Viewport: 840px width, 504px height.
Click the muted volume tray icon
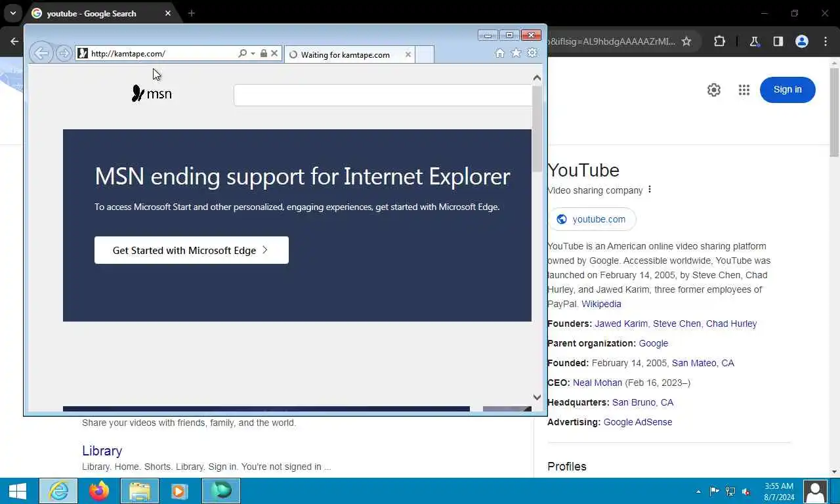(x=746, y=492)
